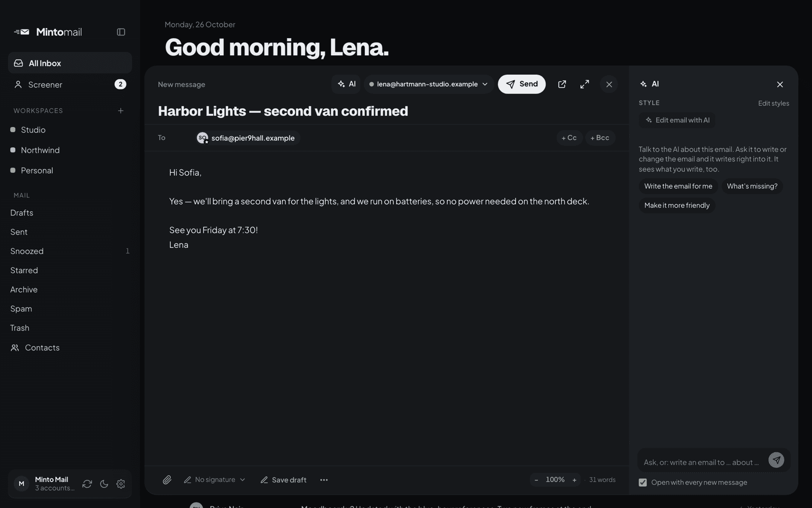Open more options ellipsis in composer footer
The height and width of the screenshot is (508, 812).
(324, 480)
